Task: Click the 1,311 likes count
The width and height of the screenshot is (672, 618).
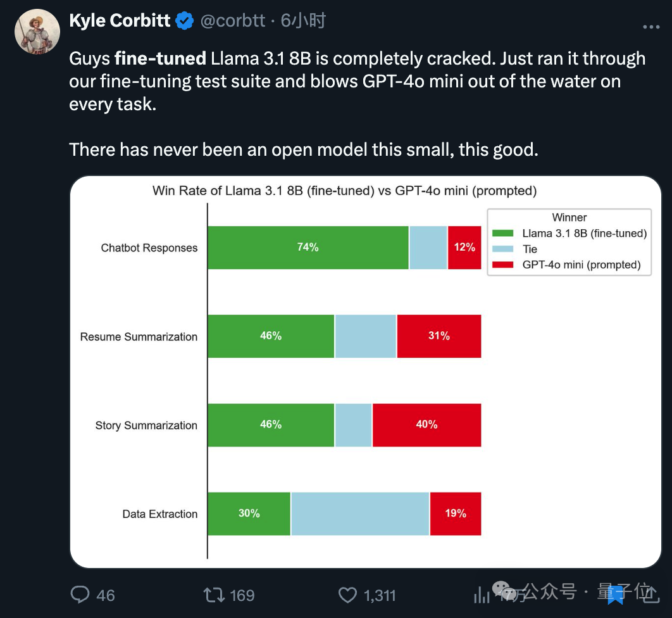Action: coord(380,595)
